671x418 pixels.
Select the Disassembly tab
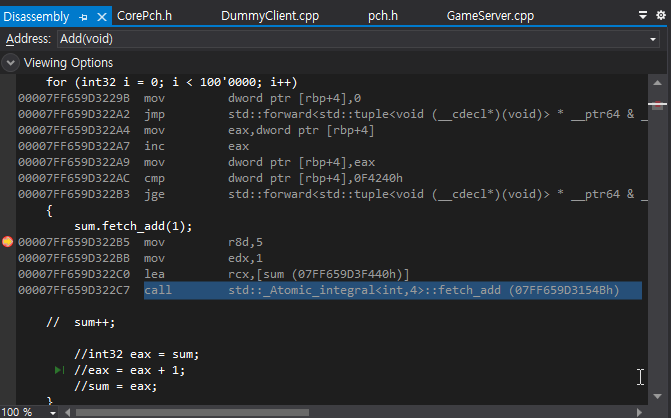[36, 17]
